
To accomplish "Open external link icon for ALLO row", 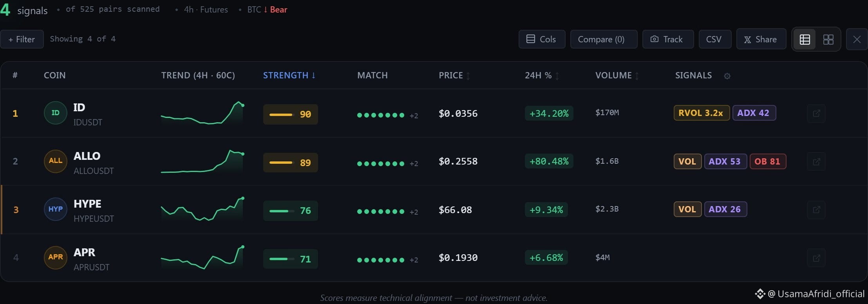I will point(816,161).
